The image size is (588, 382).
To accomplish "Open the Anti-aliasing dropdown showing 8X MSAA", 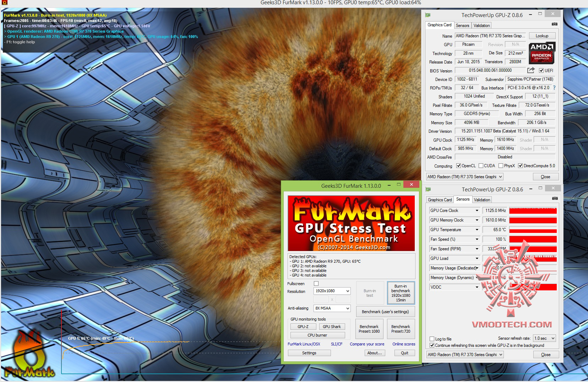I will [x=332, y=308].
